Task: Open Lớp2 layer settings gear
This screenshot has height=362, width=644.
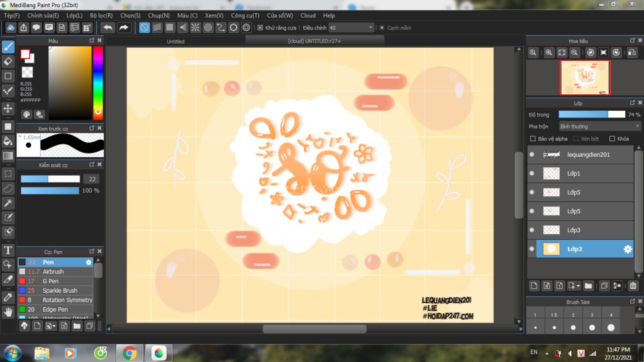Action: (628, 249)
